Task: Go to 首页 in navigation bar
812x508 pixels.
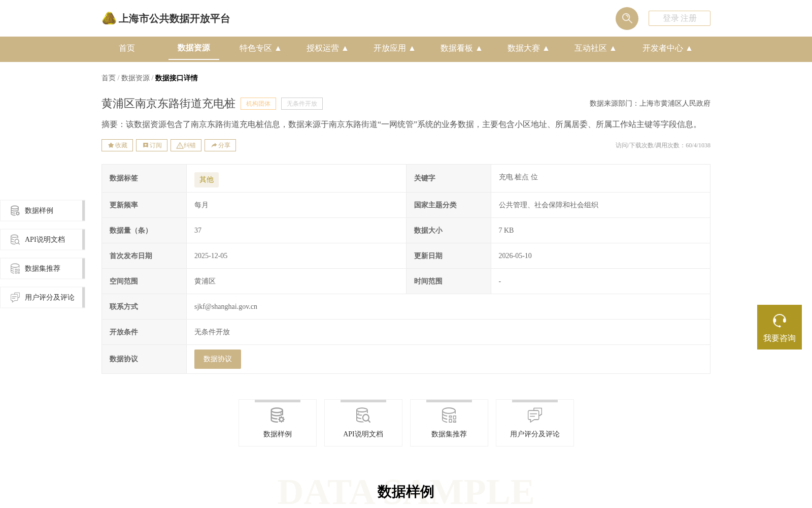Action: pos(127,48)
